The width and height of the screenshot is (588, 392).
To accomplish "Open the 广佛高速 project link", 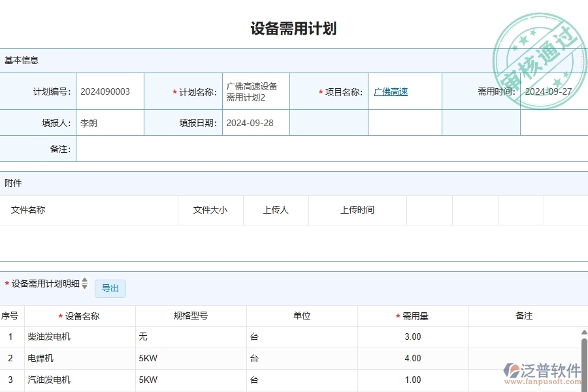I will [391, 91].
